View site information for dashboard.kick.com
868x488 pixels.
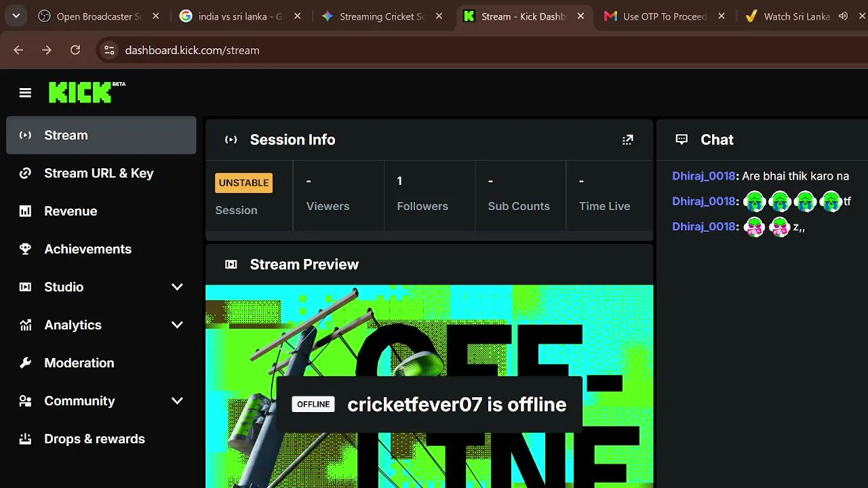pyautogui.click(x=108, y=49)
